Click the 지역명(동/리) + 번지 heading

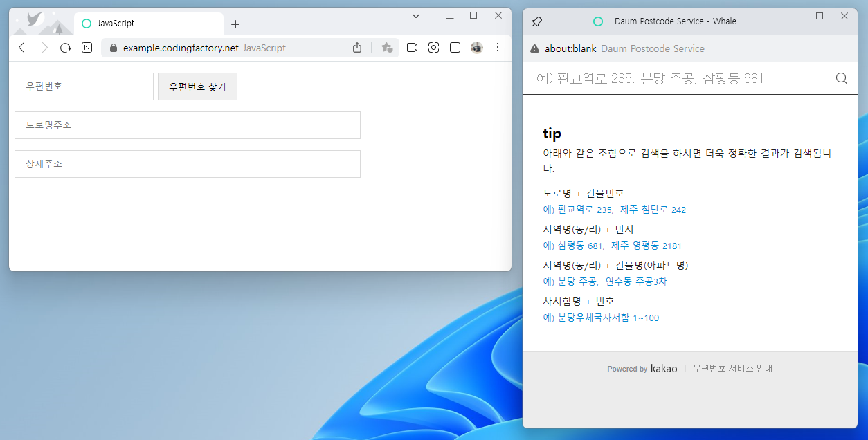point(588,229)
